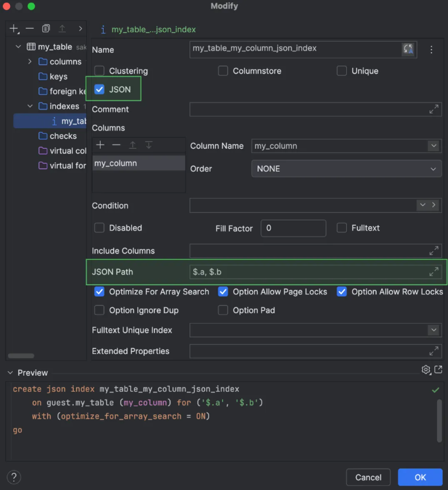The width and height of the screenshot is (448, 490).
Task: Open the Column Name dropdown
Action: (433, 146)
